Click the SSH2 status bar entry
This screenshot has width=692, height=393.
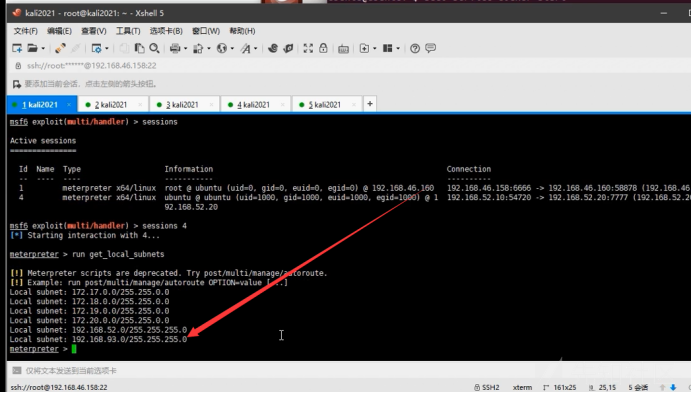click(x=487, y=387)
